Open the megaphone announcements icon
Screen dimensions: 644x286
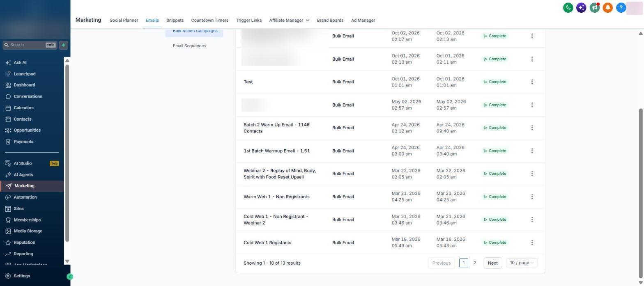click(594, 7)
